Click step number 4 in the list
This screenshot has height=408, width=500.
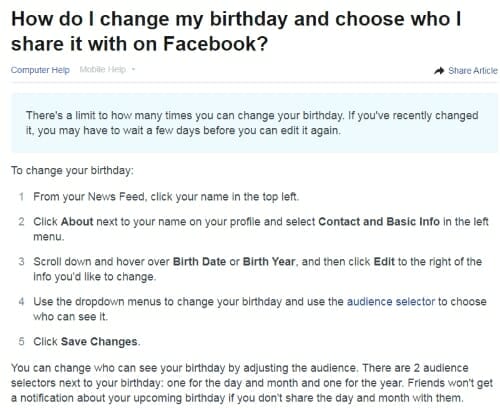tap(21, 301)
